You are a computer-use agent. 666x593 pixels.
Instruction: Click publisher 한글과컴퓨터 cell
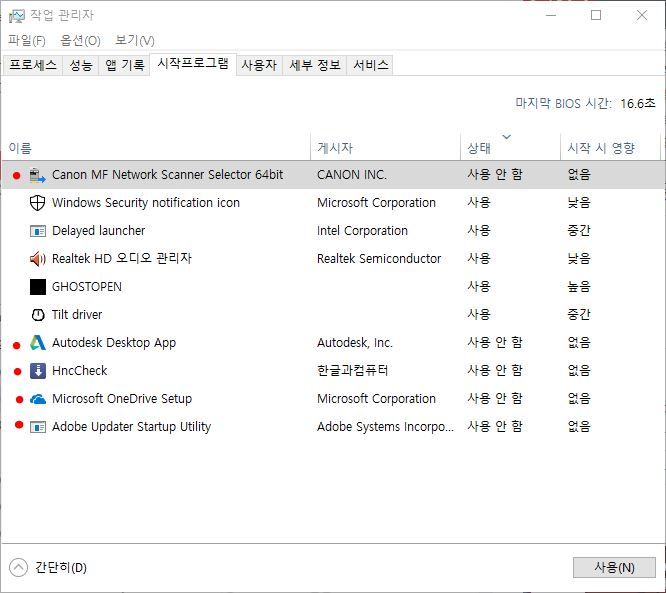point(353,371)
